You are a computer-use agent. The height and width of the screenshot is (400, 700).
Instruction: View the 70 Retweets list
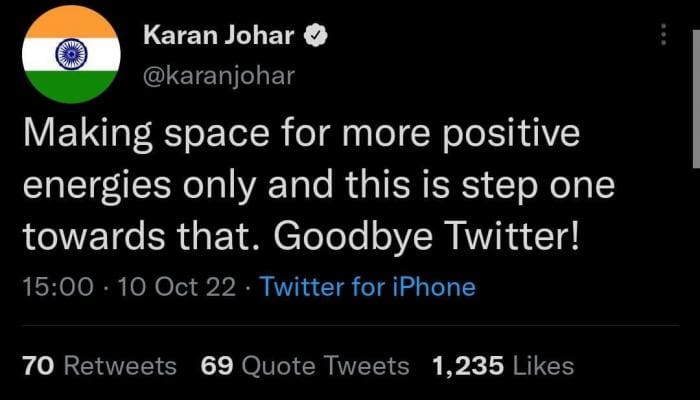pyautogui.click(x=99, y=366)
